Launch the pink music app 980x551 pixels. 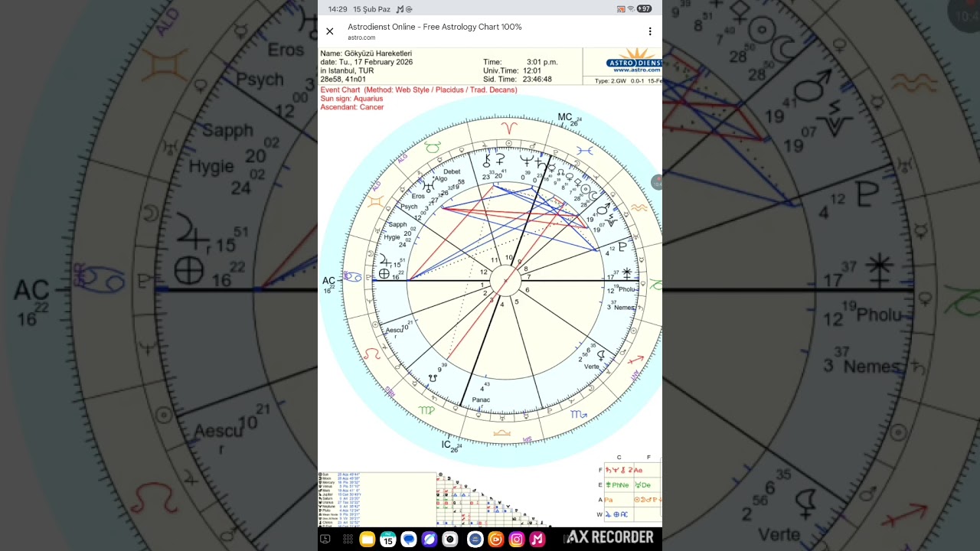point(537,540)
